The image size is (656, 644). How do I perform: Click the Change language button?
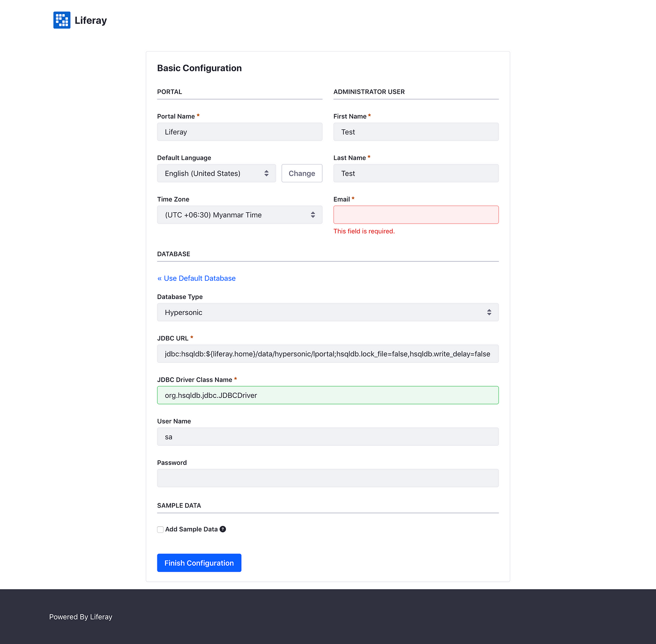302,173
